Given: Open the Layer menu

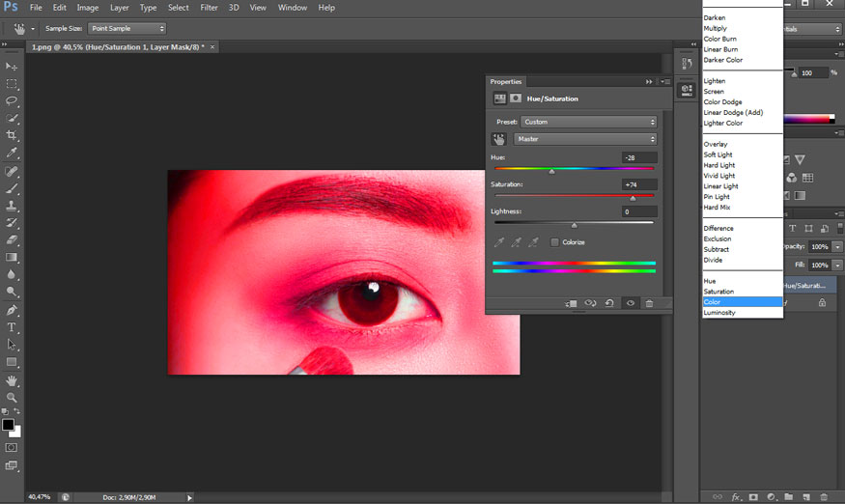Looking at the screenshot, I should (119, 8).
